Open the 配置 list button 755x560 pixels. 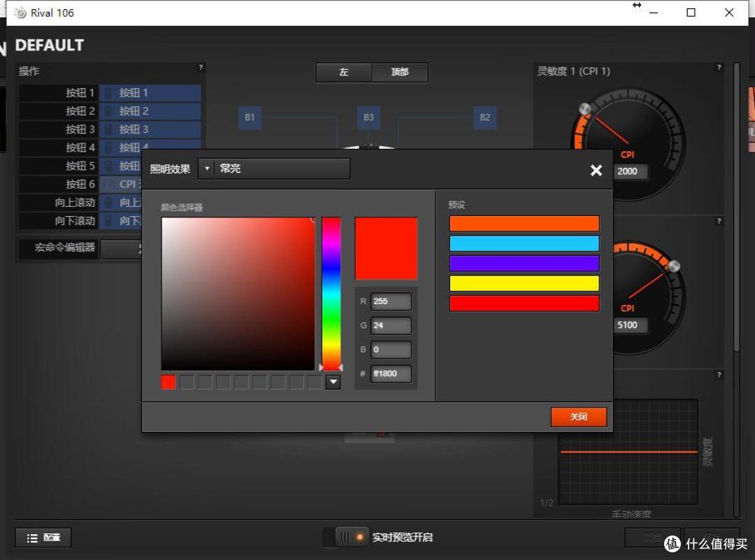click(x=43, y=538)
